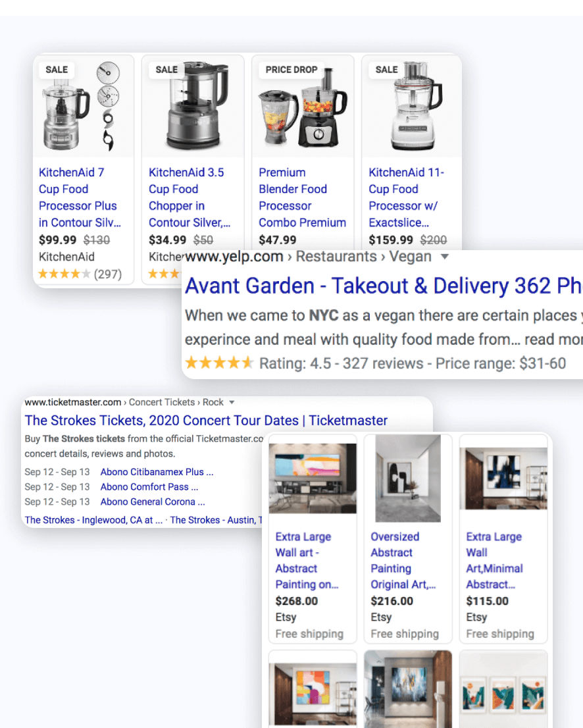Screen dimensions: 583x728
Task: Click the star rating with 297 reviews
Action: (80, 274)
